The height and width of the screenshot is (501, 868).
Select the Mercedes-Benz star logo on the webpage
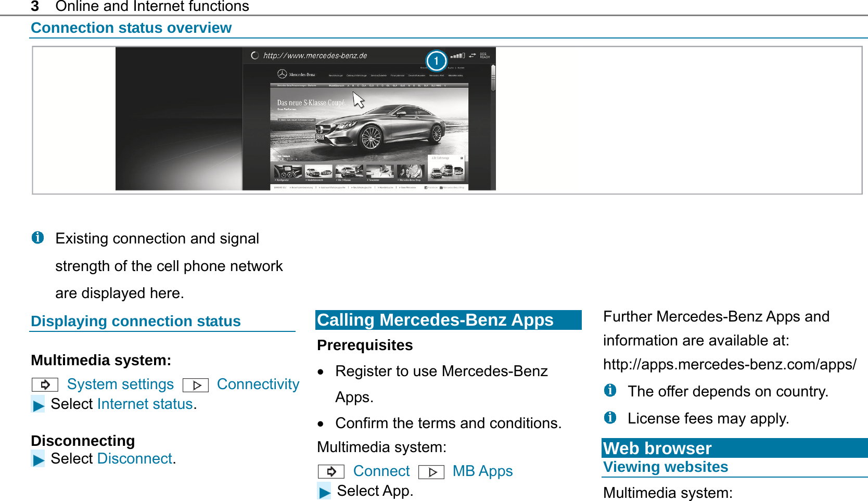pyautogui.click(x=282, y=74)
